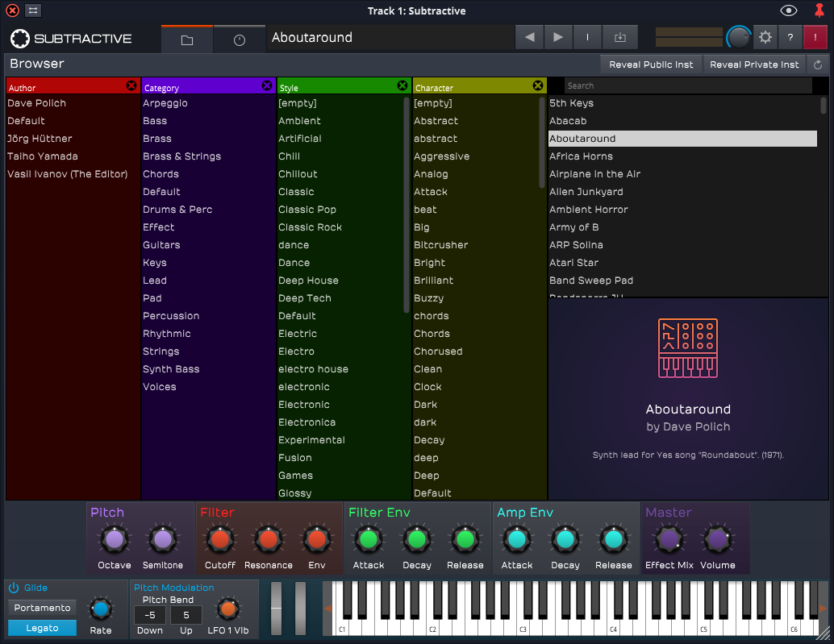The height and width of the screenshot is (644, 834).
Task: Click the Master Volume knob
Action: 718,539
